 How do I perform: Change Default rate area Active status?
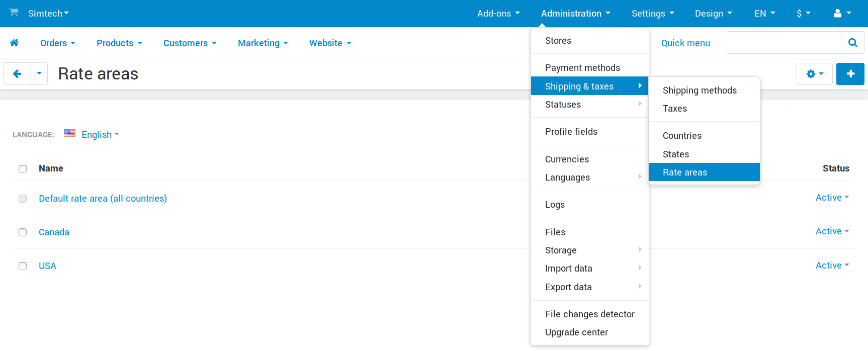pos(832,198)
